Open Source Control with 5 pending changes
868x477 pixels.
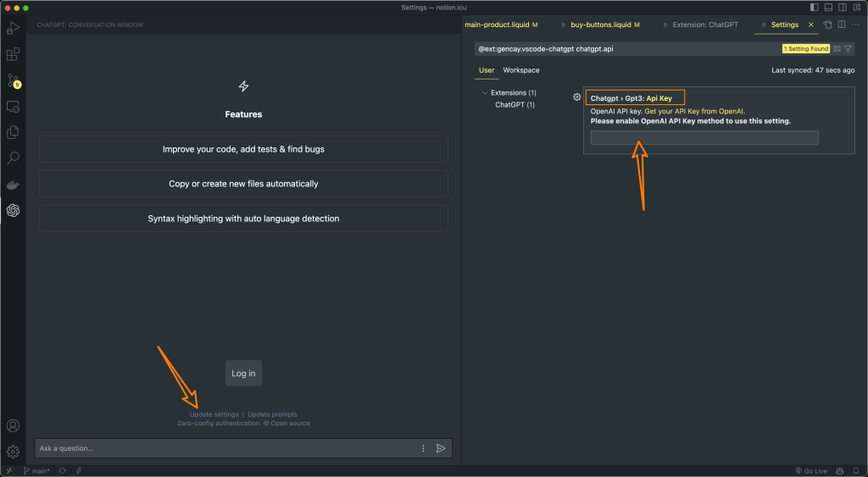point(13,80)
